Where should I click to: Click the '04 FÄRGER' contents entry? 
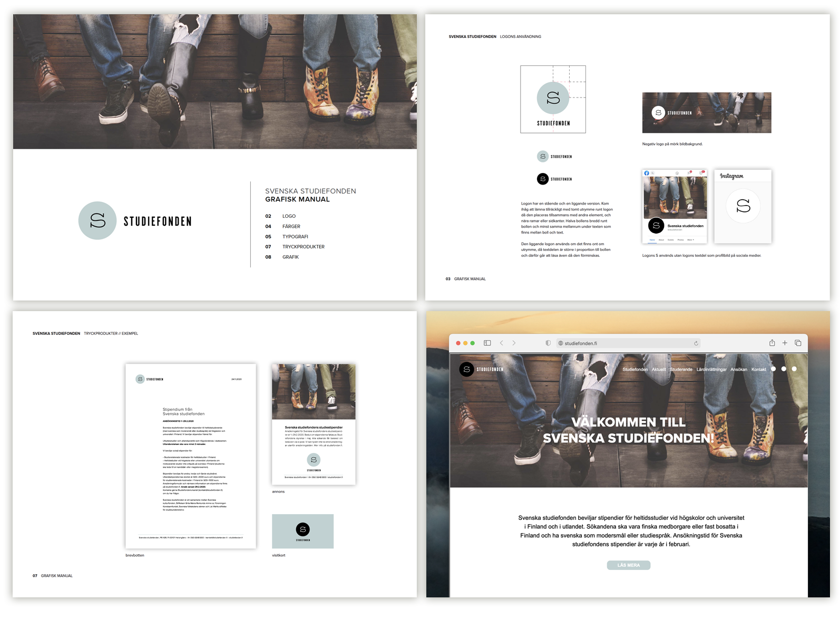[x=282, y=226]
